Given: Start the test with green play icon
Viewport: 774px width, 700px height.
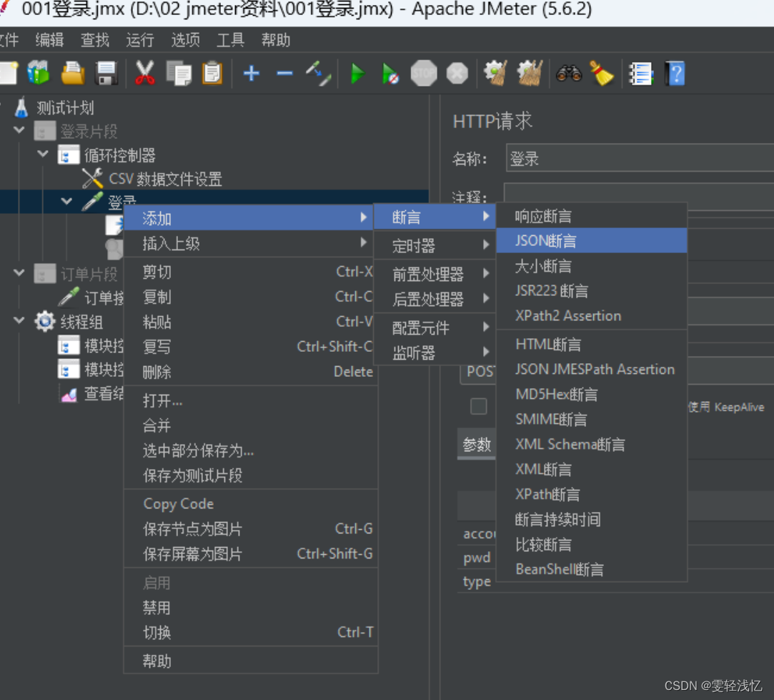Looking at the screenshot, I should coord(357,73).
